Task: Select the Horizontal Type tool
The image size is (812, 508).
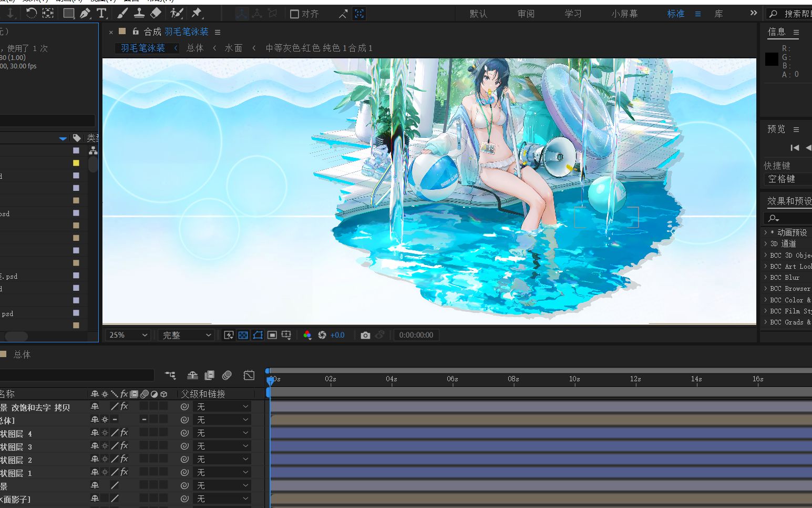Action: pyautogui.click(x=101, y=13)
